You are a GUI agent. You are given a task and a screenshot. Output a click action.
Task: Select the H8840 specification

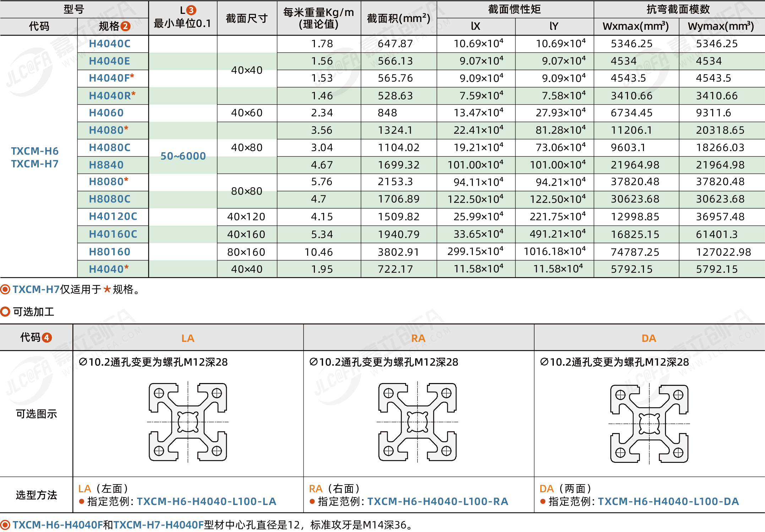click(x=106, y=165)
